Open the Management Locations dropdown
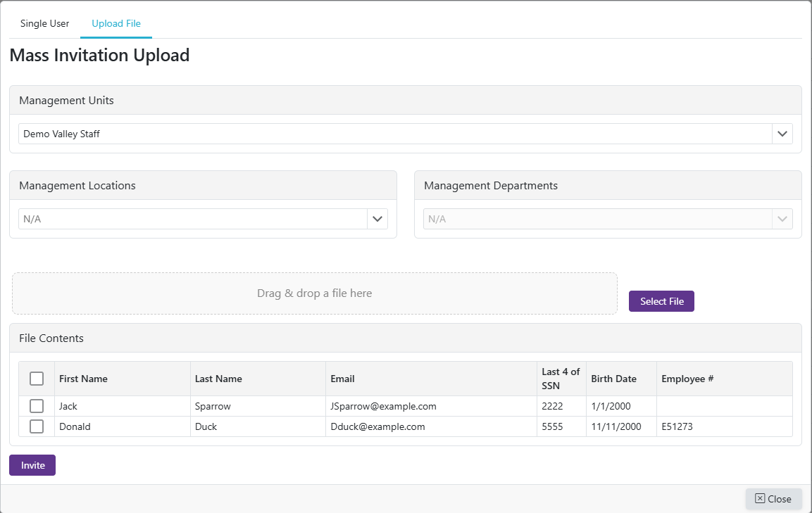 378,219
